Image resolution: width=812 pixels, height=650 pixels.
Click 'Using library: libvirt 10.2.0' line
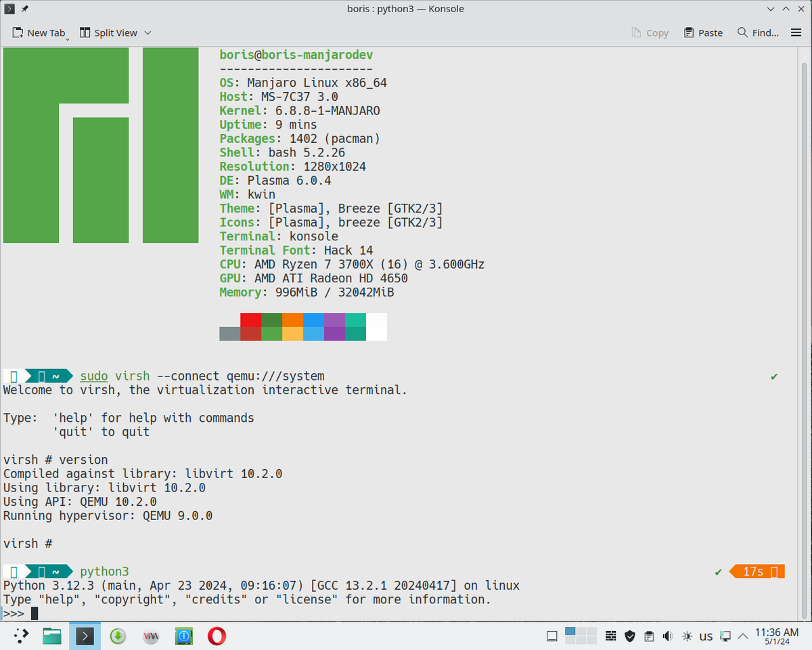[104, 487]
